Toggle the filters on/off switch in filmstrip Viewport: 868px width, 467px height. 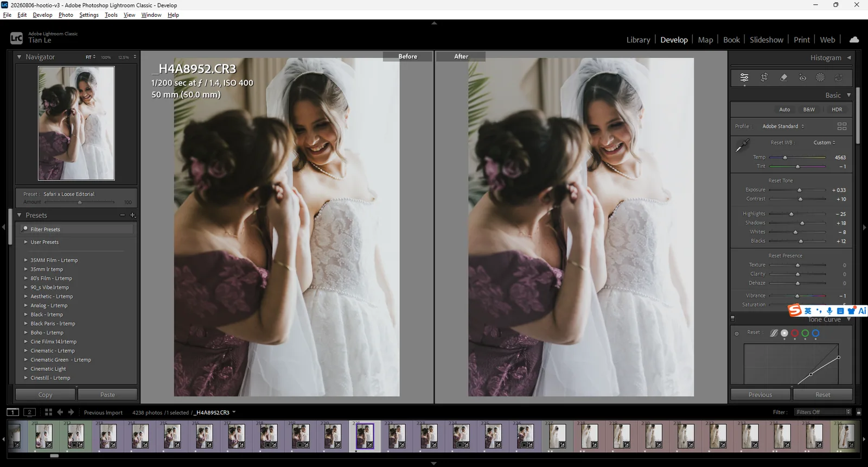(x=859, y=412)
